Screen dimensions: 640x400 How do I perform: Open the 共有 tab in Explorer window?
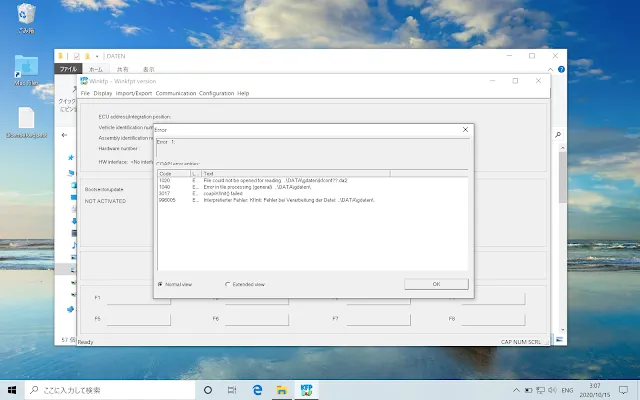pos(122,69)
